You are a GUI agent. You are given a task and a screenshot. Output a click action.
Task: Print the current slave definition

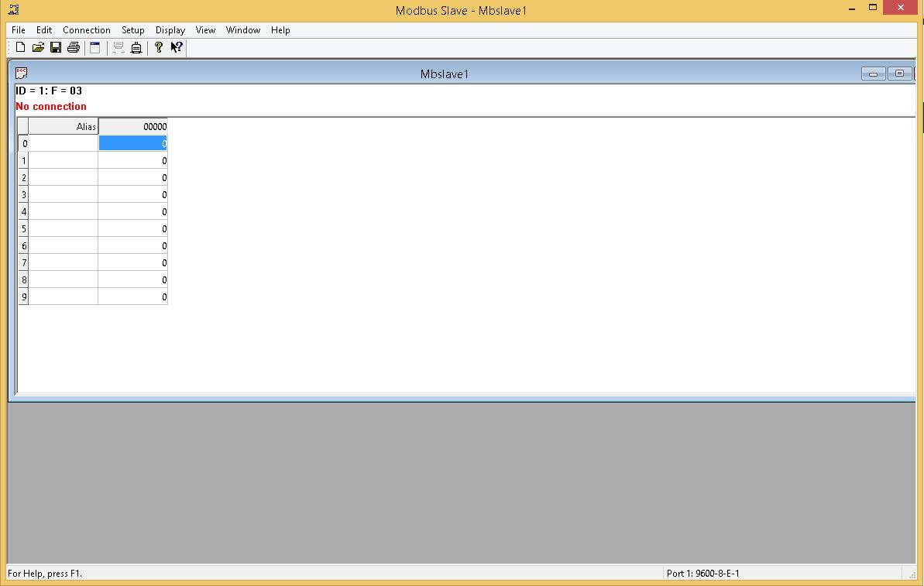point(73,47)
